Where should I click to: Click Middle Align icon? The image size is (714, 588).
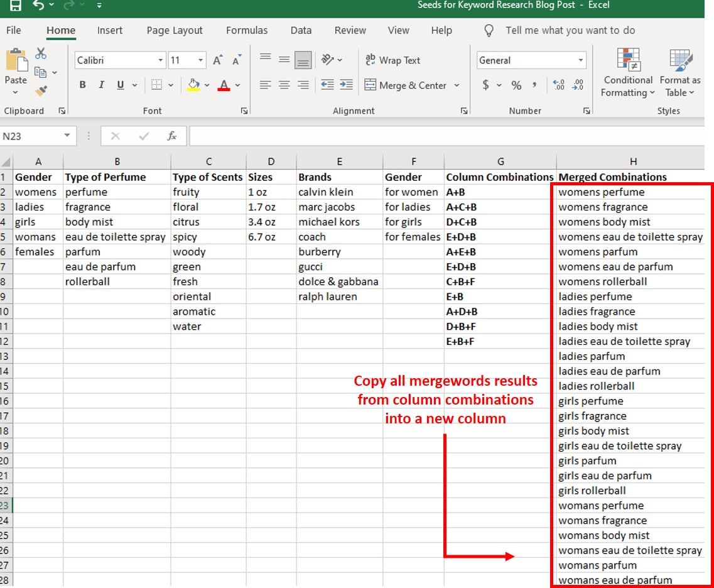[x=284, y=59]
